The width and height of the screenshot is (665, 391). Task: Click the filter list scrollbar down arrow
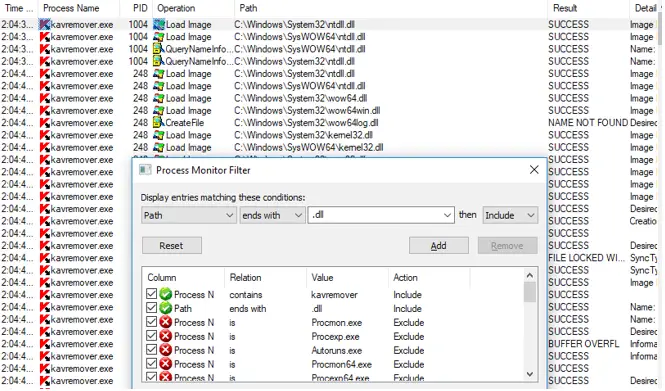530,374
